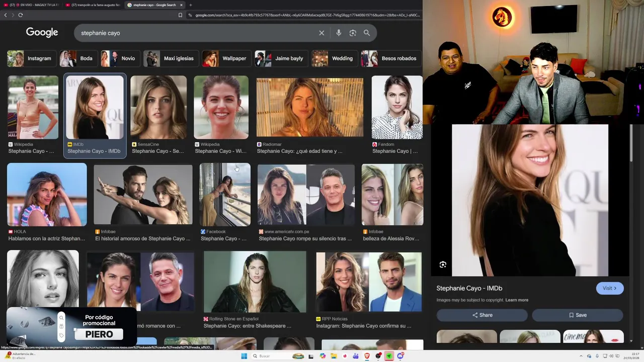
Task: Open Windows Start menu
Action: pos(244,356)
